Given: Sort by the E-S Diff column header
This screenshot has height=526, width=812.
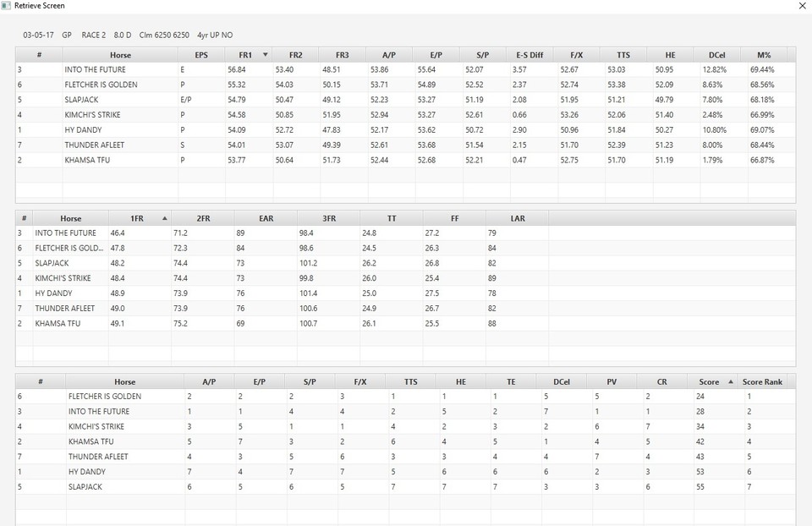Looking at the screenshot, I should tap(530, 55).
